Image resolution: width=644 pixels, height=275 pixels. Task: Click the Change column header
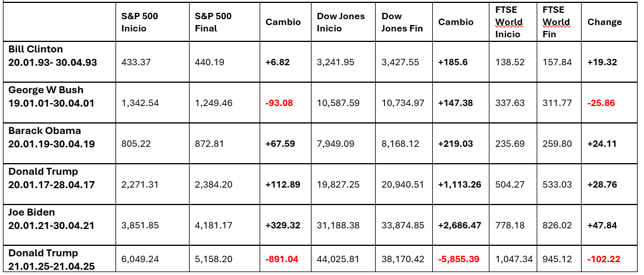pos(604,22)
